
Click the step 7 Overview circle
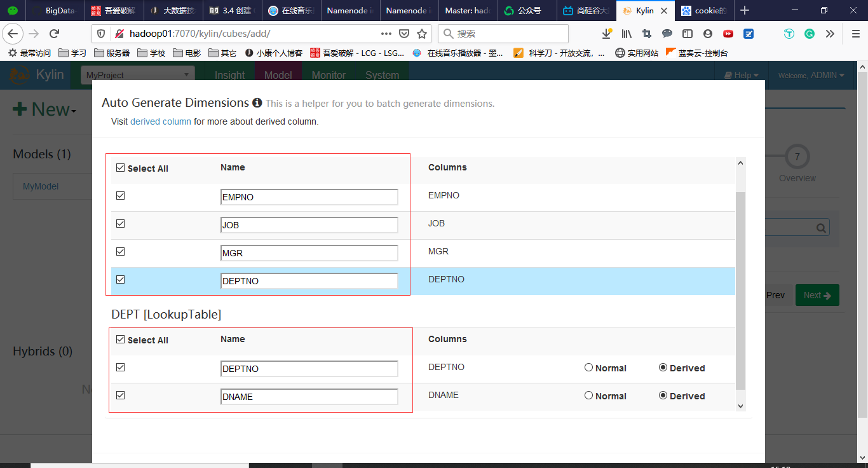[x=797, y=156]
